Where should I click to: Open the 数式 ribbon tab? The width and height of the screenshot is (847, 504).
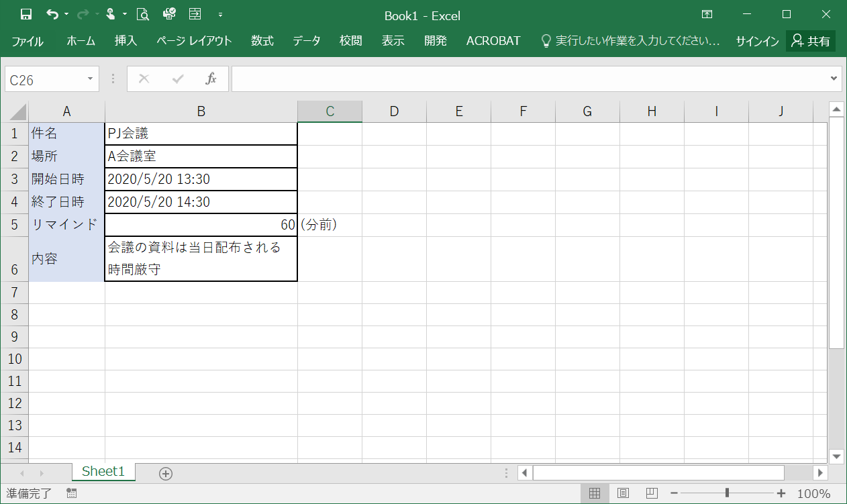coord(262,41)
